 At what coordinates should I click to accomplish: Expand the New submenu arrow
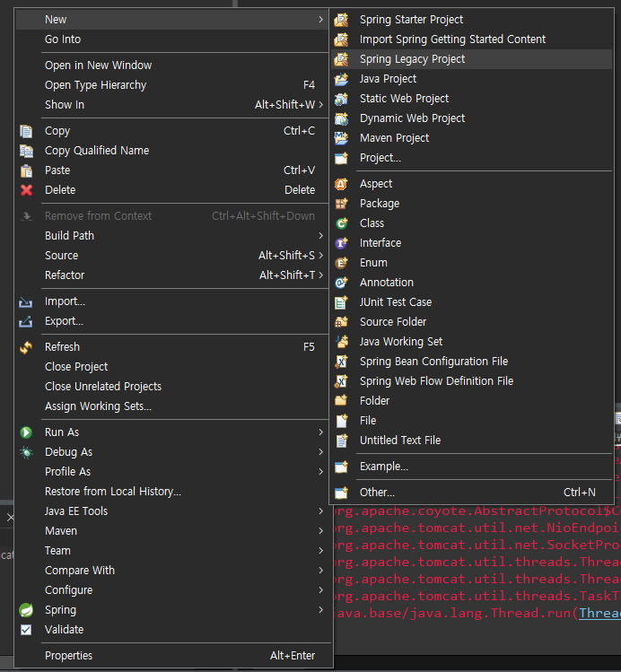[x=320, y=19]
